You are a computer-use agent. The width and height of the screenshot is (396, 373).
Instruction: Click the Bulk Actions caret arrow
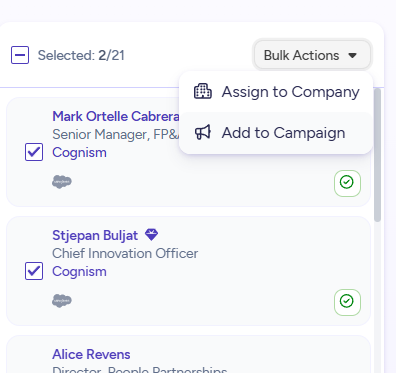pos(352,55)
